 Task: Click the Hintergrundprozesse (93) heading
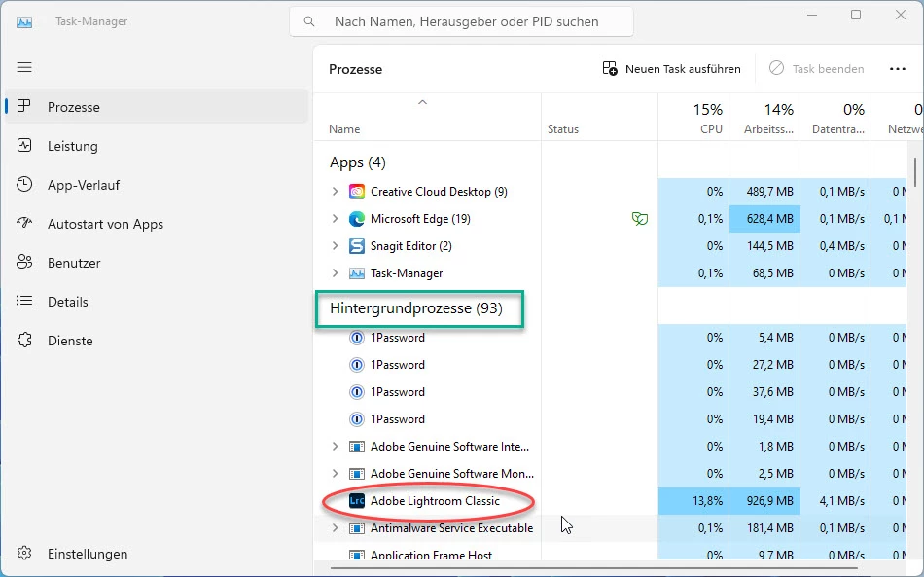point(416,308)
